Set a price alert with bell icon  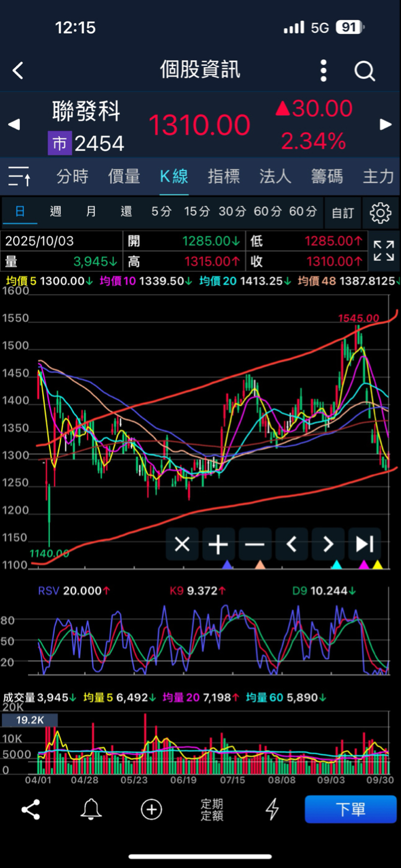[x=91, y=809]
